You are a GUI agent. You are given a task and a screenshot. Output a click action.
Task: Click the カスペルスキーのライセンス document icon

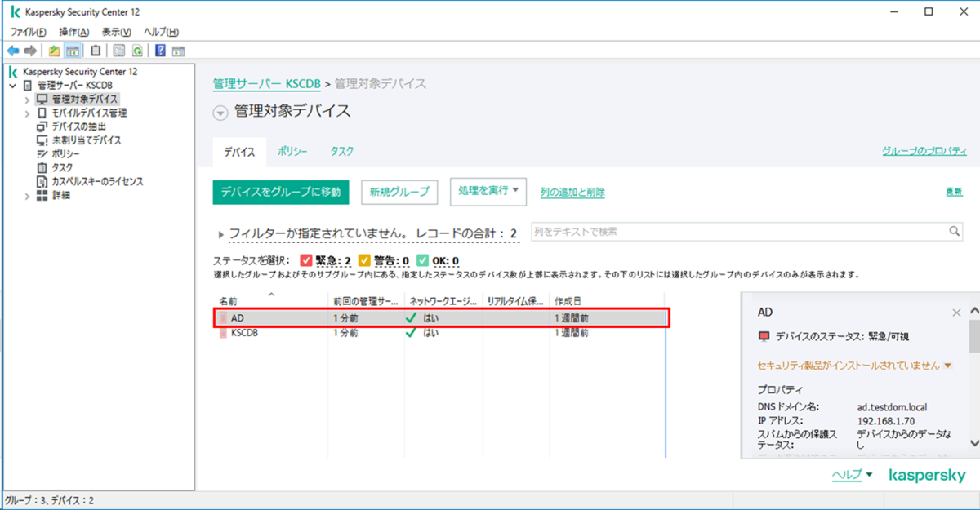click(42, 181)
